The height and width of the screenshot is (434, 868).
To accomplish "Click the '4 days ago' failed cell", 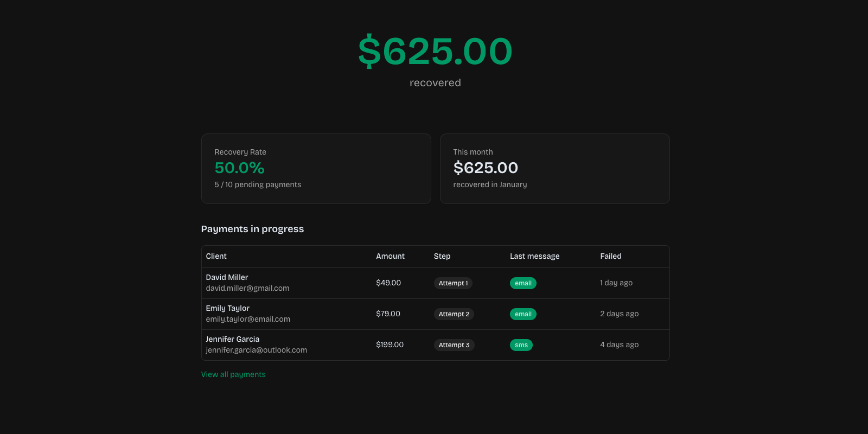I will [619, 344].
